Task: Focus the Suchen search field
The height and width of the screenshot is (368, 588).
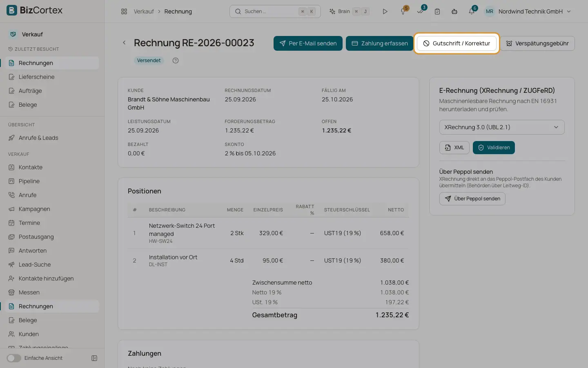Action: coord(275,11)
